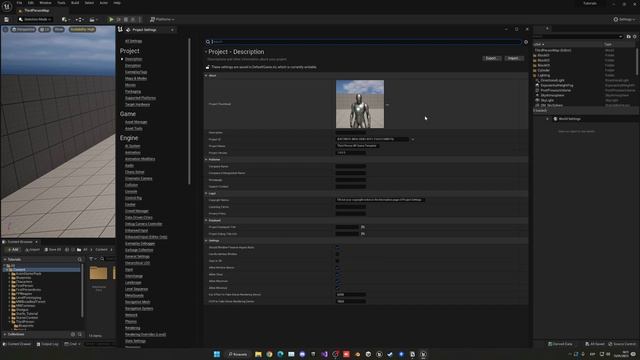
Task: Open the editor Settings button
Action: pyautogui.click(x=624, y=19)
